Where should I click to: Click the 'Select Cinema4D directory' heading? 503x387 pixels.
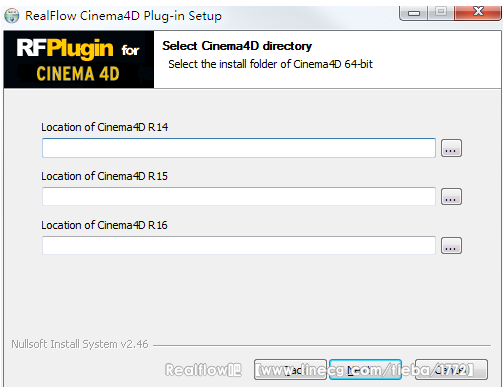click(237, 46)
